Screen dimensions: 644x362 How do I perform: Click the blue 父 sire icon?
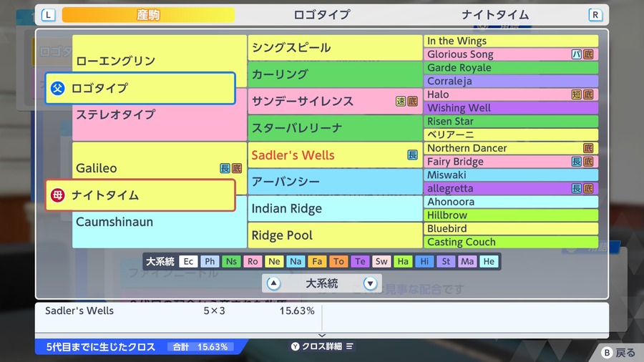[x=57, y=88]
